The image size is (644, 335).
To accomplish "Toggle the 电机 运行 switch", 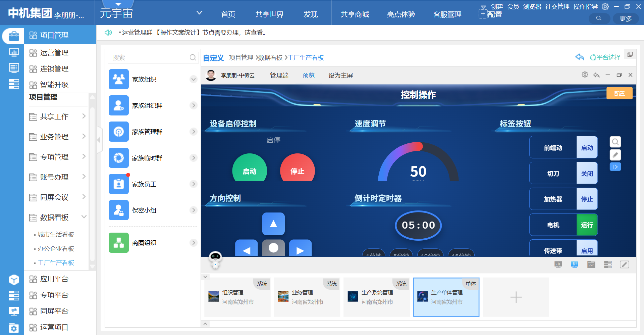I will (587, 225).
